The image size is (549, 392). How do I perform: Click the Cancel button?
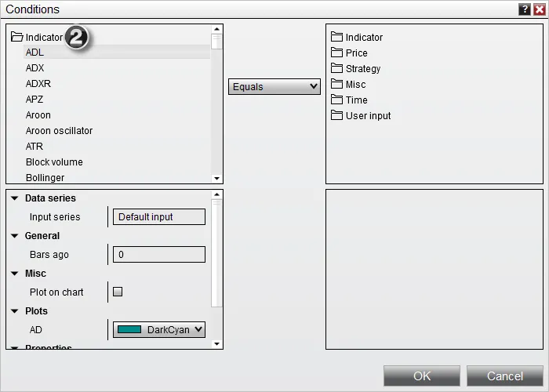504,376
